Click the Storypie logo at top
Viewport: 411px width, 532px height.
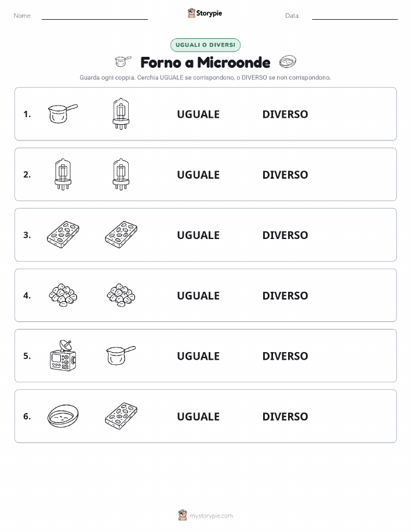(x=205, y=13)
